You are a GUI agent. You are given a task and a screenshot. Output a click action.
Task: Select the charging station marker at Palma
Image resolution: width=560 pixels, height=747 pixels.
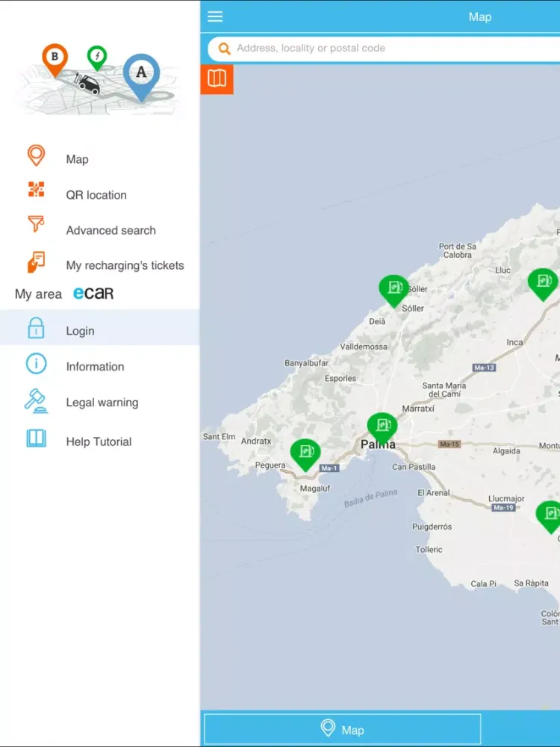(382, 428)
